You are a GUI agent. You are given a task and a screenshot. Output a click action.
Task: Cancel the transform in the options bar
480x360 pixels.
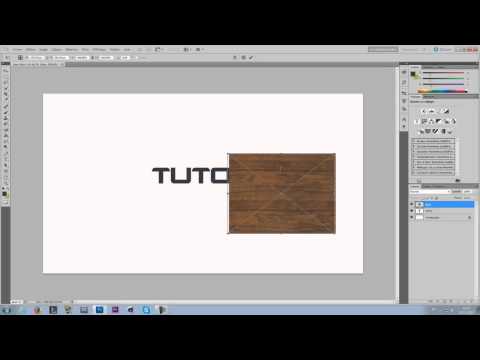click(x=243, y=58)
